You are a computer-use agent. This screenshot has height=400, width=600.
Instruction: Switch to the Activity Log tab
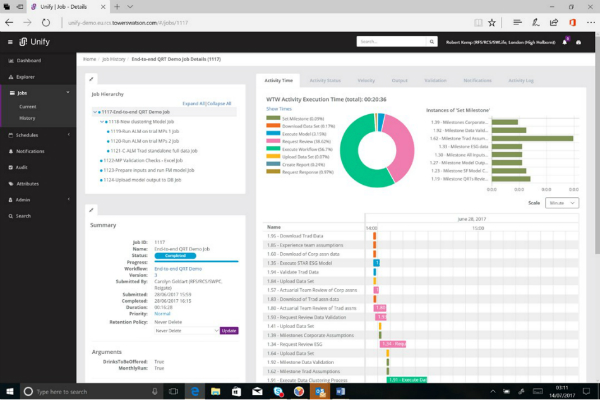(x=521, y=80)
